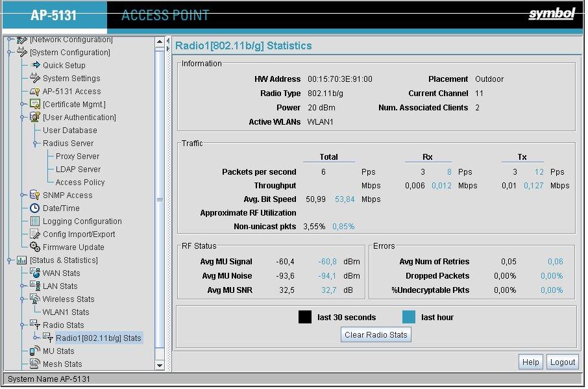Go to LDAP Server settings
The width and height of the screenshot is (588, 389).
[78, 169]
